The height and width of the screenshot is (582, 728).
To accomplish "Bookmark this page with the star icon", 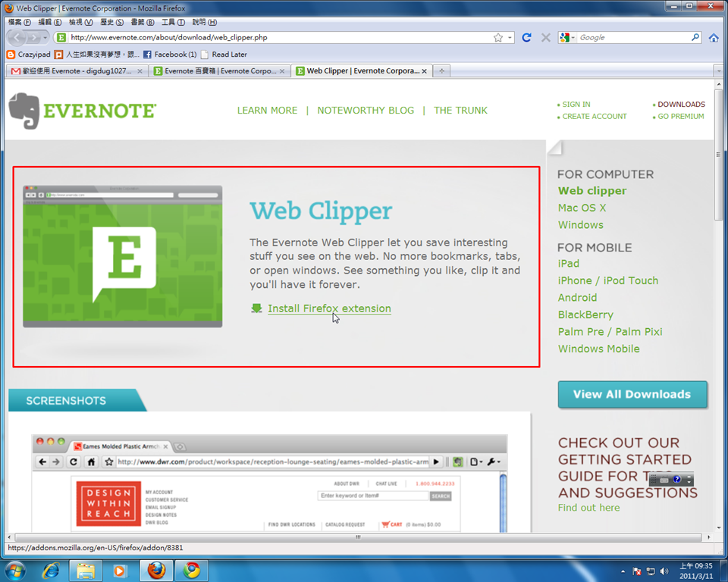I will (498, 38).
